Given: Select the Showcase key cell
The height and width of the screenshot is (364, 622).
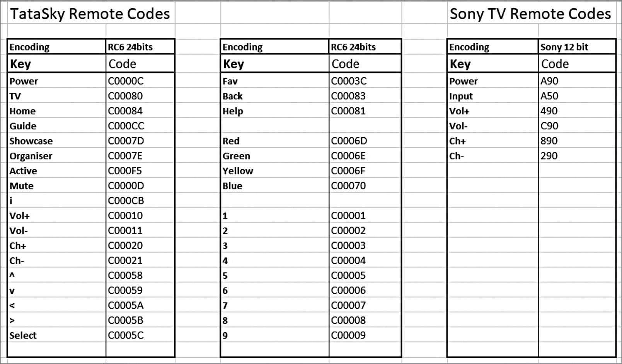Looking at the screenshot, I should (31, 141).
